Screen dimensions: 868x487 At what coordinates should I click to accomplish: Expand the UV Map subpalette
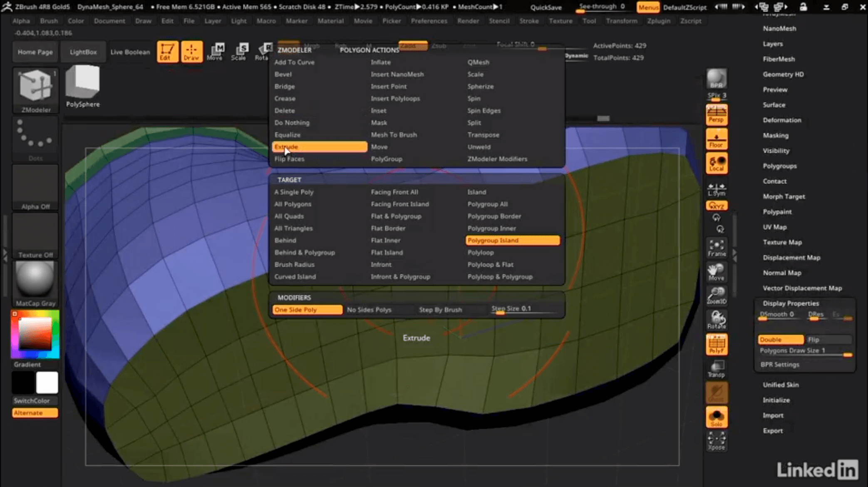774,227
